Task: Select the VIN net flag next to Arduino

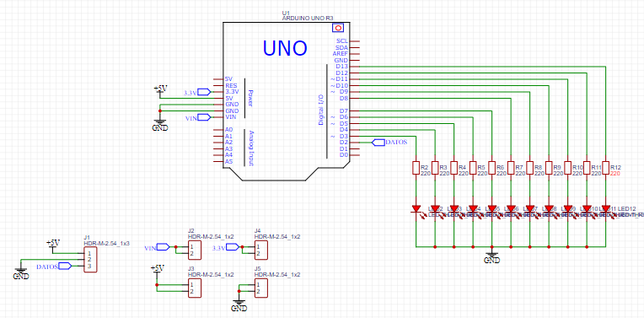Action: click(204, 117)
